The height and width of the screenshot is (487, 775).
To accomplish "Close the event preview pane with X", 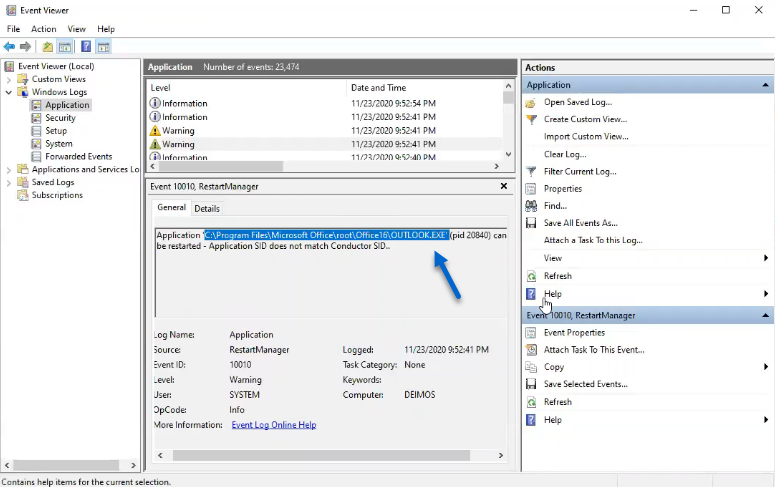I will click(x=504, y=186).
